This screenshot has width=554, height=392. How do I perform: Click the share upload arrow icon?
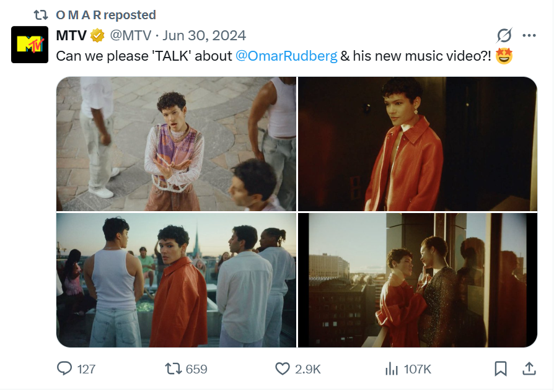click(x=529, y=368)
